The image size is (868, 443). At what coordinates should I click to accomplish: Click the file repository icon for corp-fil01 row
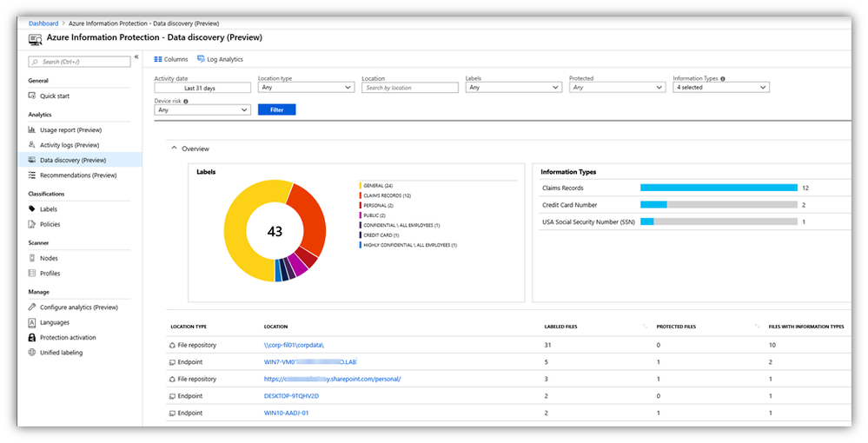click(x=172, y=345)
